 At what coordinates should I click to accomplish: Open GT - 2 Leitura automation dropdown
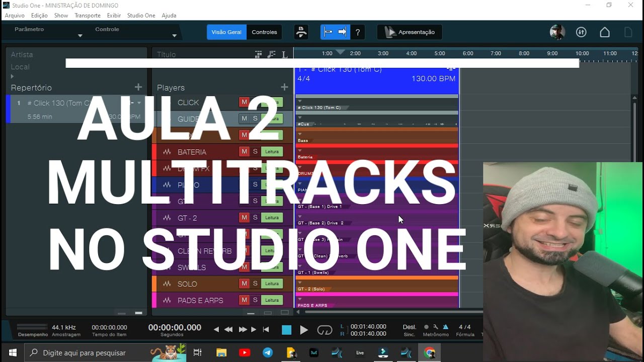click(x=272, y=217)
